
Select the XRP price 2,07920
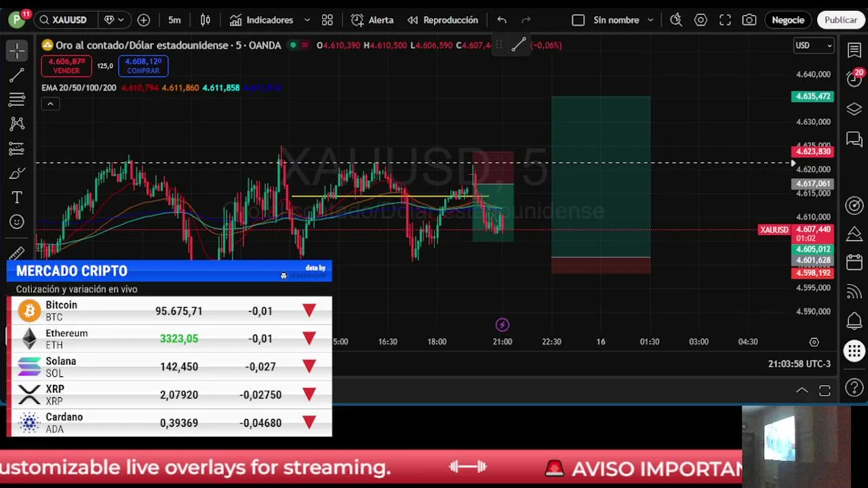tap(179, 394)
